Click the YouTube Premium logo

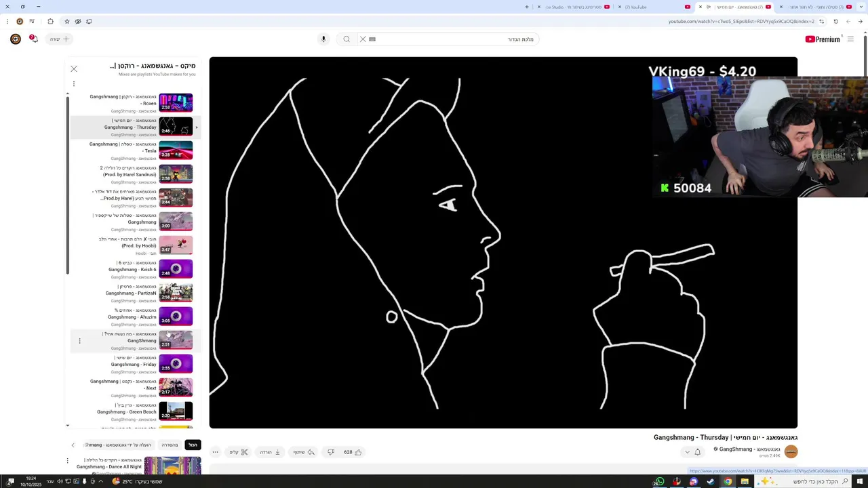(823, 39)
